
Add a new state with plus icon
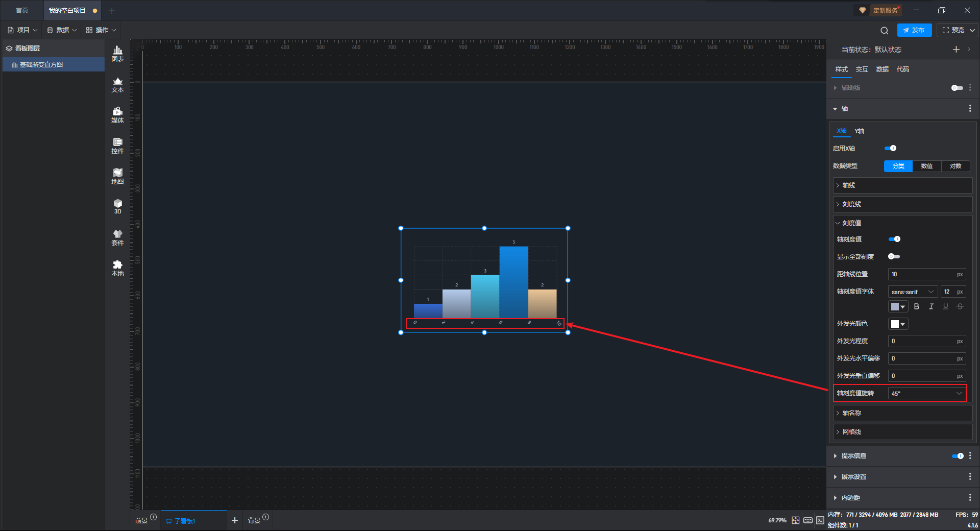(x=956, y=50)
